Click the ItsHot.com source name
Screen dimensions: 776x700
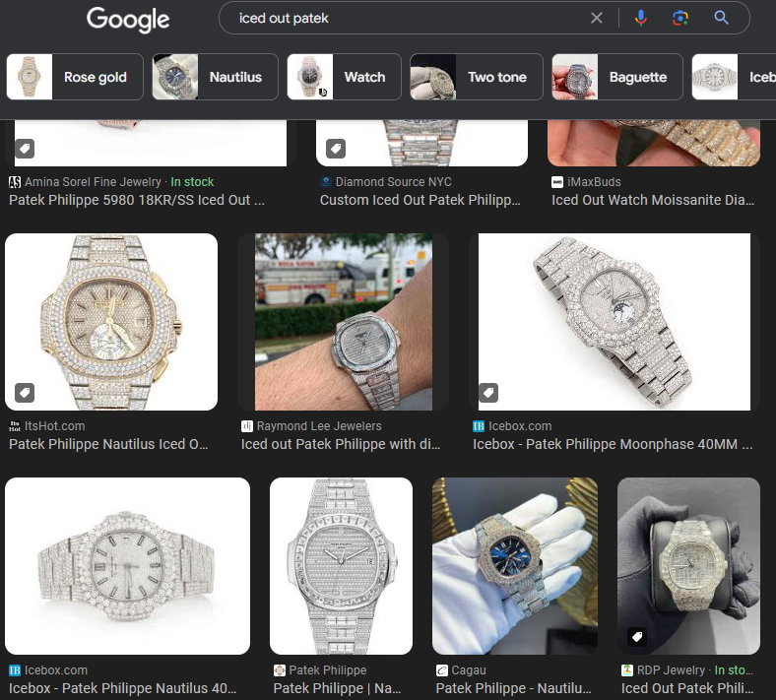[55, 426]
